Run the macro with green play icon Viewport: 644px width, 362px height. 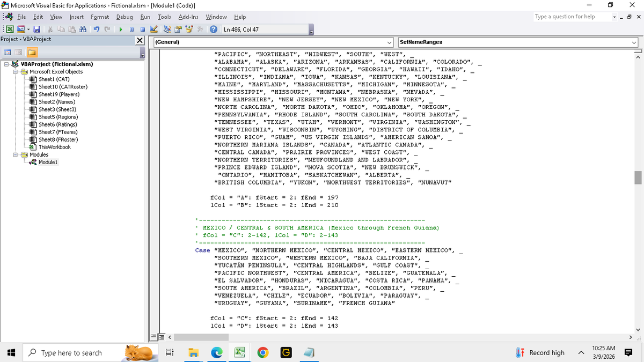tap(121, 29)
